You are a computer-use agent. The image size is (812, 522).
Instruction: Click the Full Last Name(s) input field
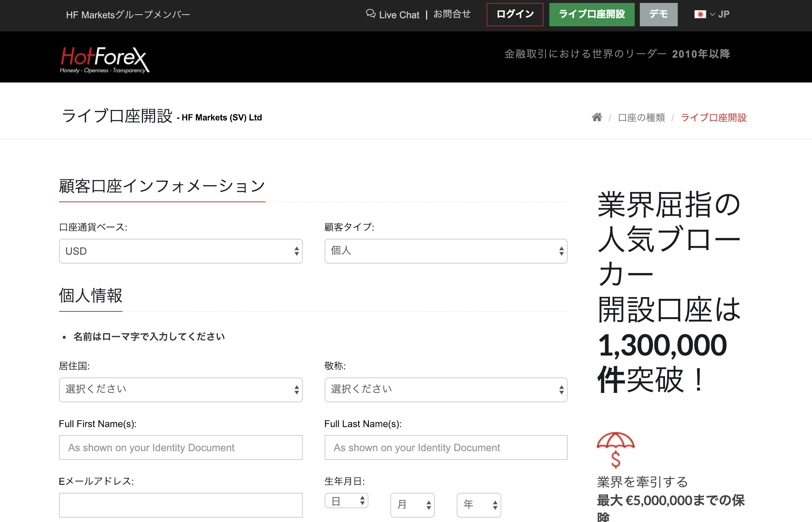[x=446, y=448]
